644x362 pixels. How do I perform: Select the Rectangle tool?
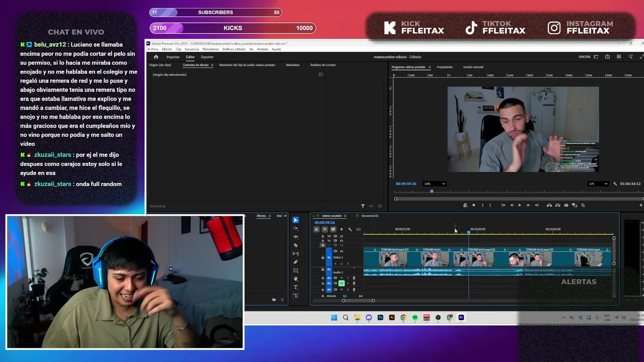(x=295, y=270)
